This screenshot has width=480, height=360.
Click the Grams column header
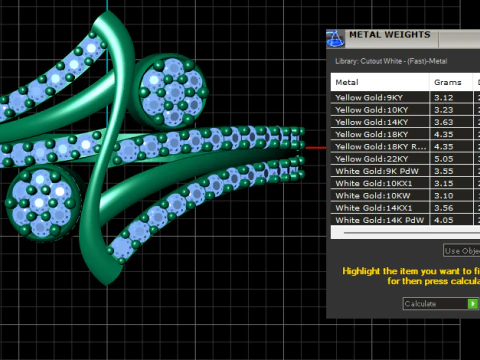click(x=451, y=82)
